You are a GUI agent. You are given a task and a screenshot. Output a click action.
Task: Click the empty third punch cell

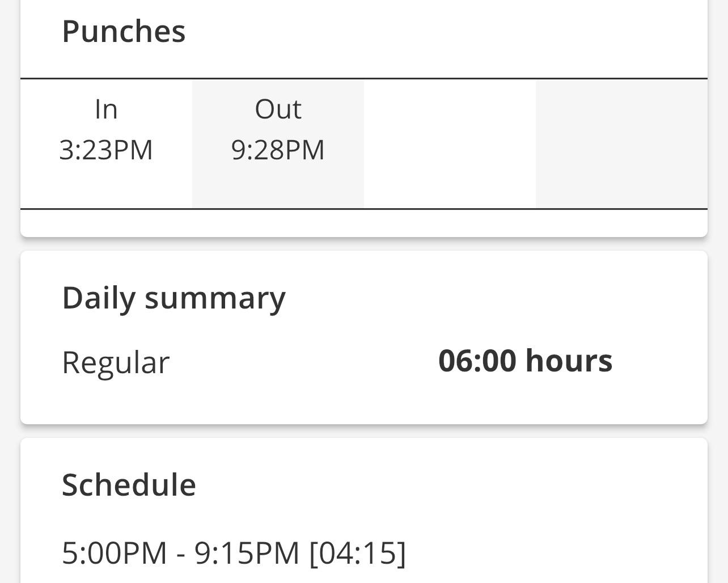(x=449, y=143)
